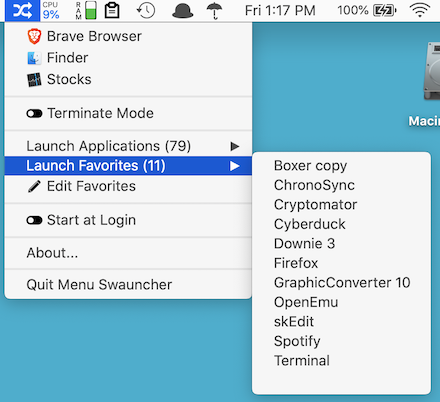Launch ChronoSync from favorites
Screen dimensions: 440x402
click(x=341, y=185)
